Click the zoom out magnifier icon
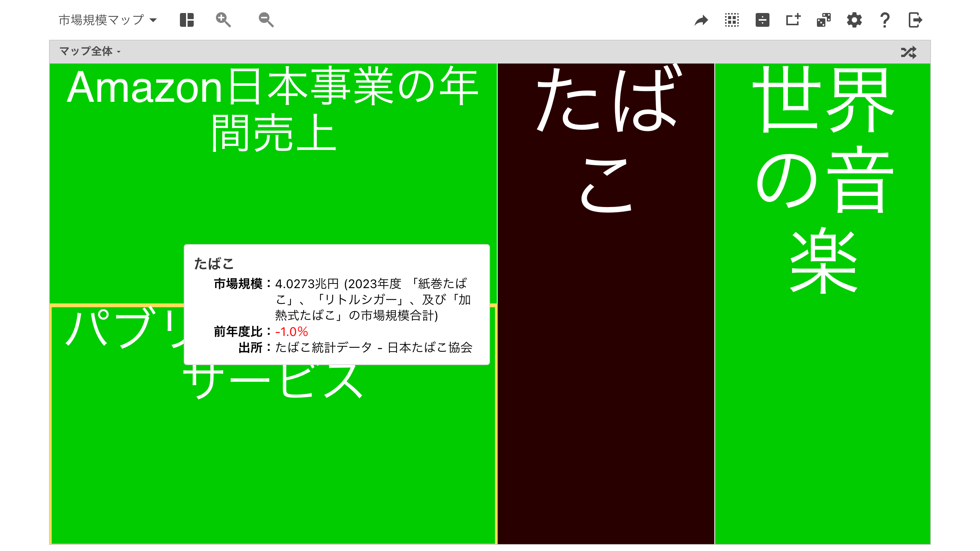980x551 pixels. pyautogui.click(x=266, y=20)
